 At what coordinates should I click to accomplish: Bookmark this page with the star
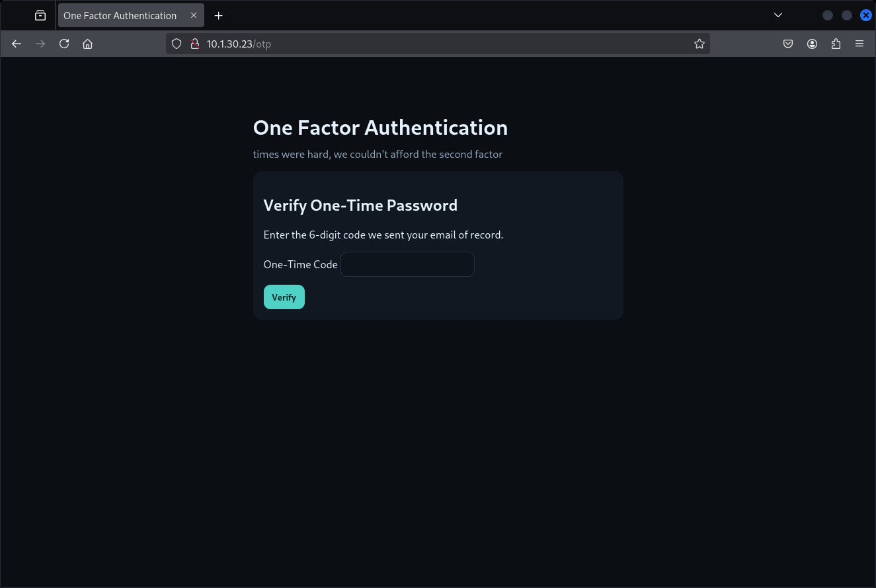(699, 44)
